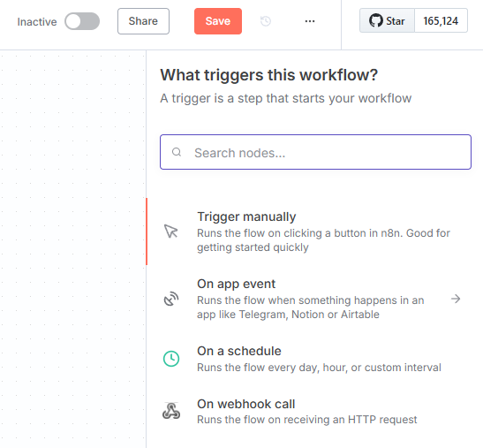
Task: Select the green schedule clock icon
Action: point(171,359)
